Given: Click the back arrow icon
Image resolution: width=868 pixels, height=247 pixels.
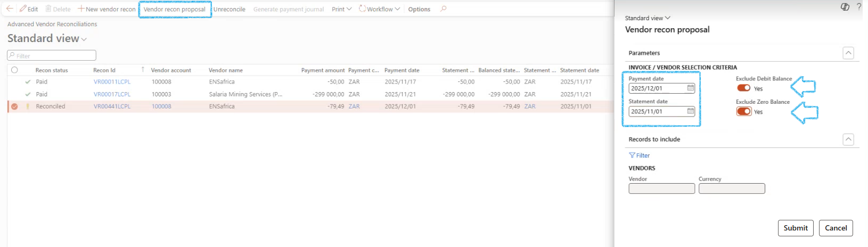Looking at the screenshot, I should click(10, 9).
